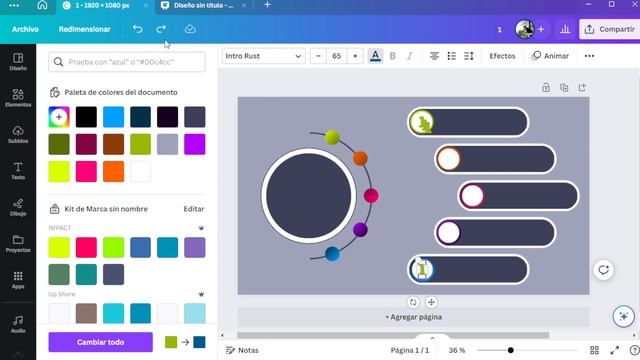640x360 pixels.
Task: Click the color search field
Action: 127,62
